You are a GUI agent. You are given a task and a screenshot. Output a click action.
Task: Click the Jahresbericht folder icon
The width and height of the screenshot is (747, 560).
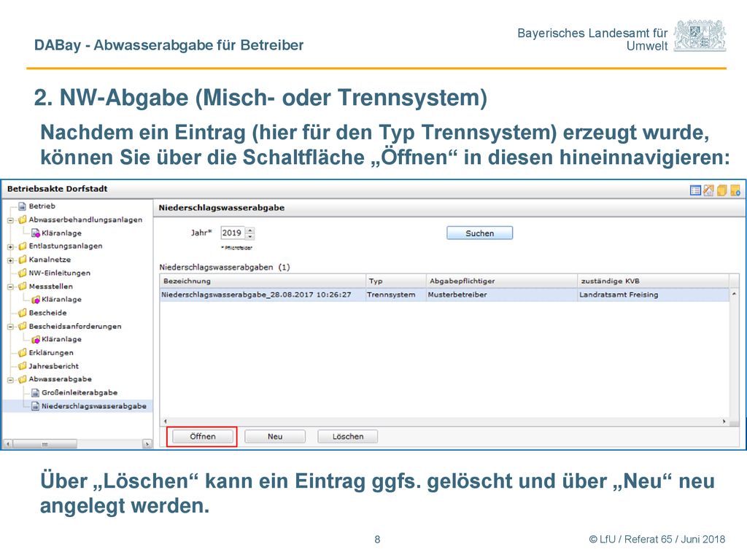click(x=22, y=366)
